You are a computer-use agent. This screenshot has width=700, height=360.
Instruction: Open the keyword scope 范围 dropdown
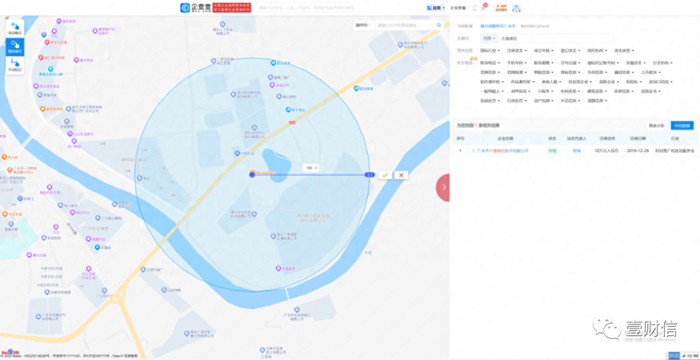(488, 38)
